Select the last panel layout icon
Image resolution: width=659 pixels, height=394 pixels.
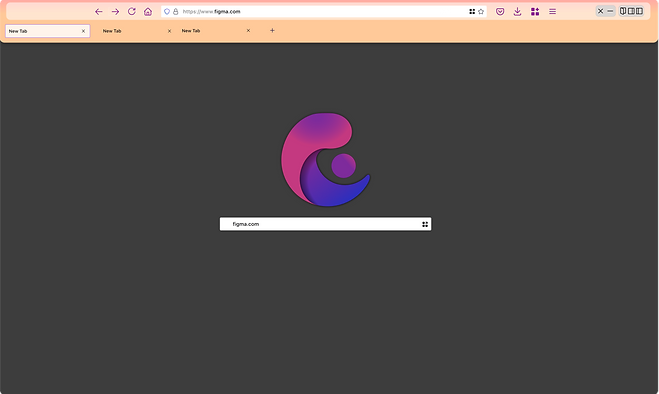pos(639,11)
